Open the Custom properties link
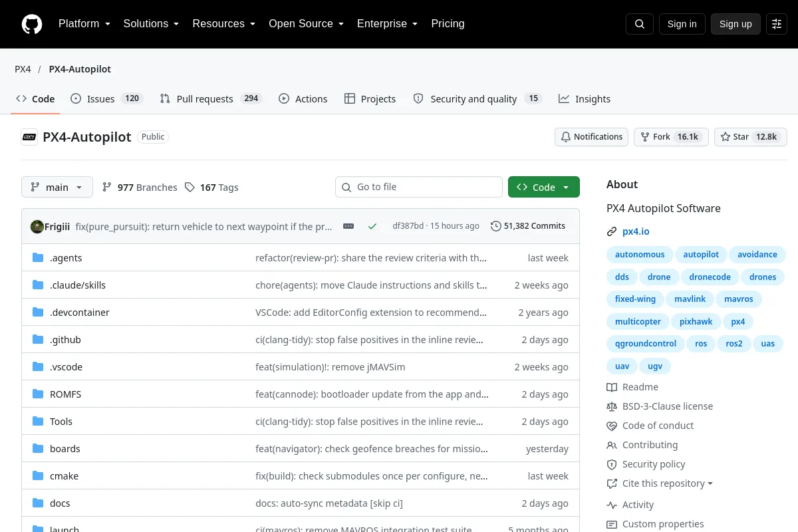 click(x=663, y=524)
